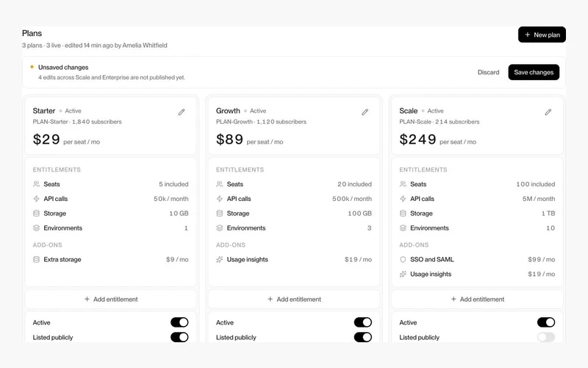Add entitlement to the Growth plan
Viewport: 588px width, 368px height.
coord(294,300)
